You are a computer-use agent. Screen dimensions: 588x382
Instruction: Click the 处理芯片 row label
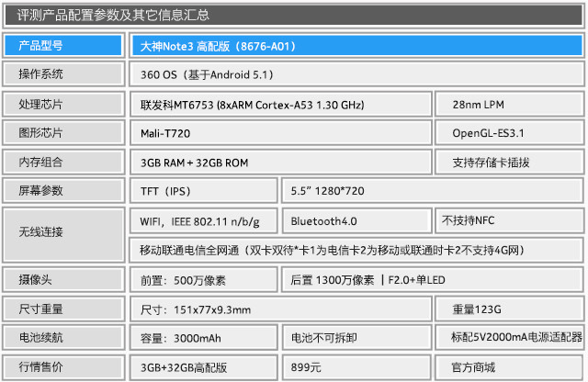[62, 104]
